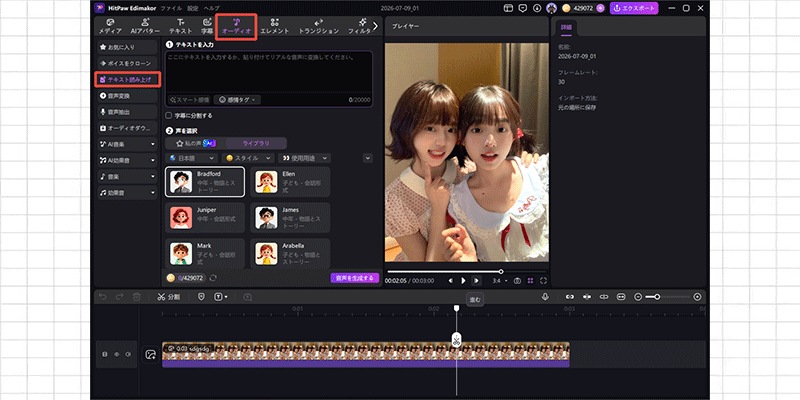Open the エレメント tab
Screen dimensions: 800x400
coord(274,27)
